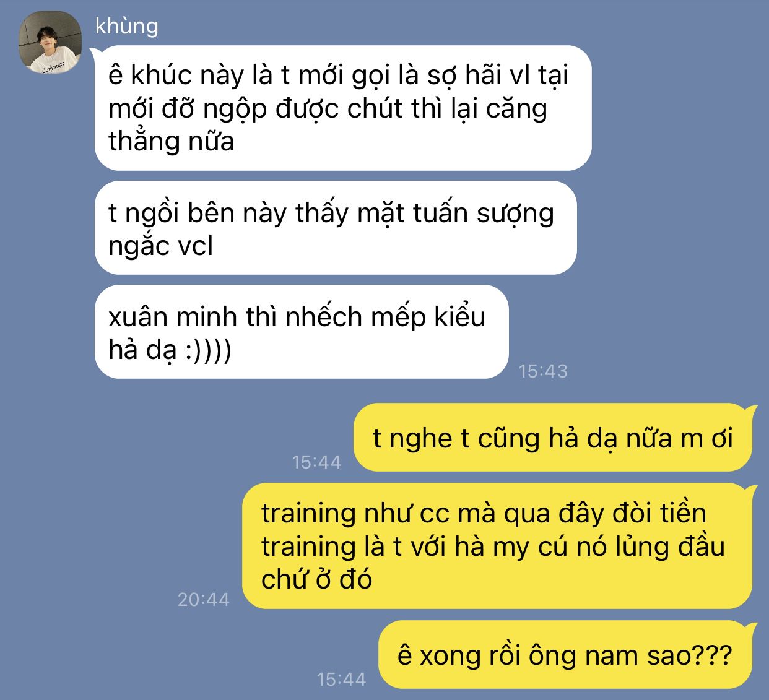Click the 20:44 timestamp
The image size is (769, 700).
pos(204,599)
